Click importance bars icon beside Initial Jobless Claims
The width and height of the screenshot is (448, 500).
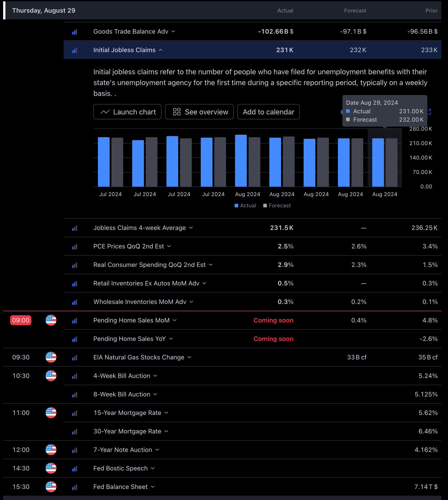point(75,50)
